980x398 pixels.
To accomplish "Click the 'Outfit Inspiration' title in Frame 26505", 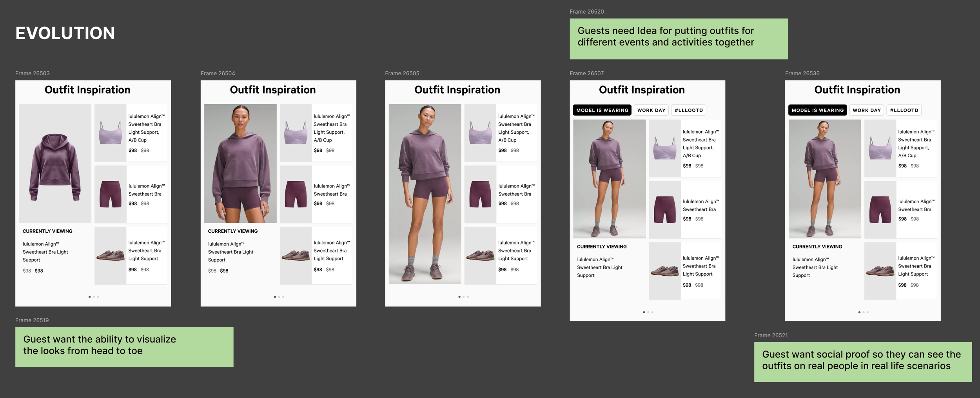I will [457, 90].
